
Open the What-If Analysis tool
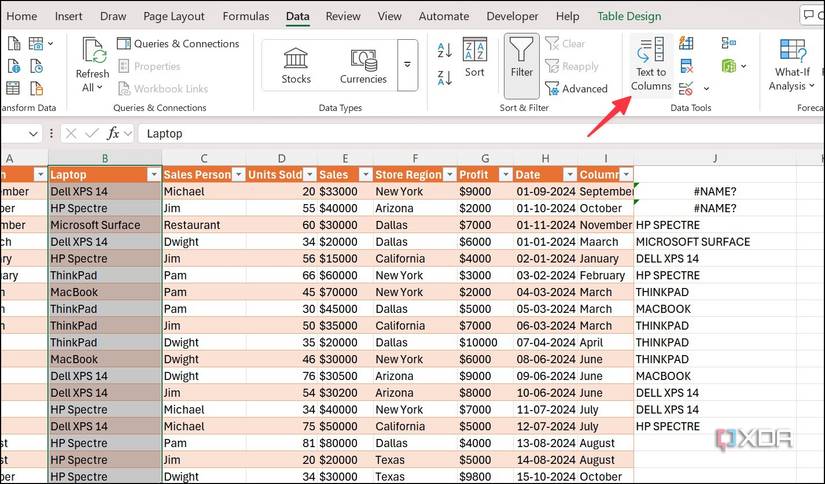coord(792,66)
